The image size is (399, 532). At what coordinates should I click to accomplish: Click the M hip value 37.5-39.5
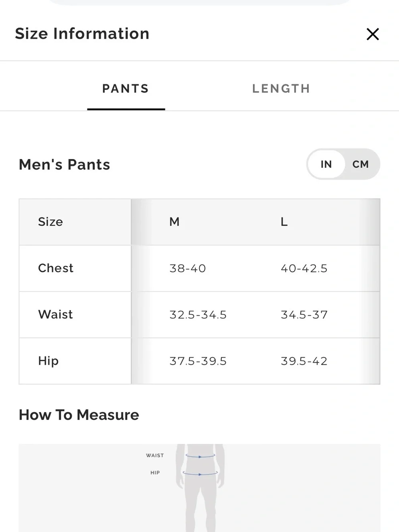click(x=198, y=361)
